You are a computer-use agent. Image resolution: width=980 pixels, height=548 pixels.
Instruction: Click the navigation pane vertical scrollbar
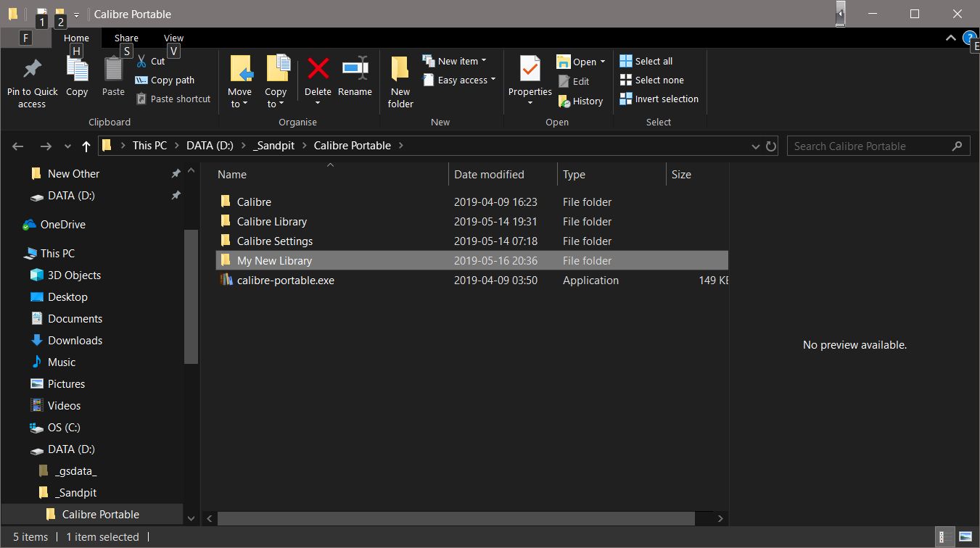(x=191, y=296)
